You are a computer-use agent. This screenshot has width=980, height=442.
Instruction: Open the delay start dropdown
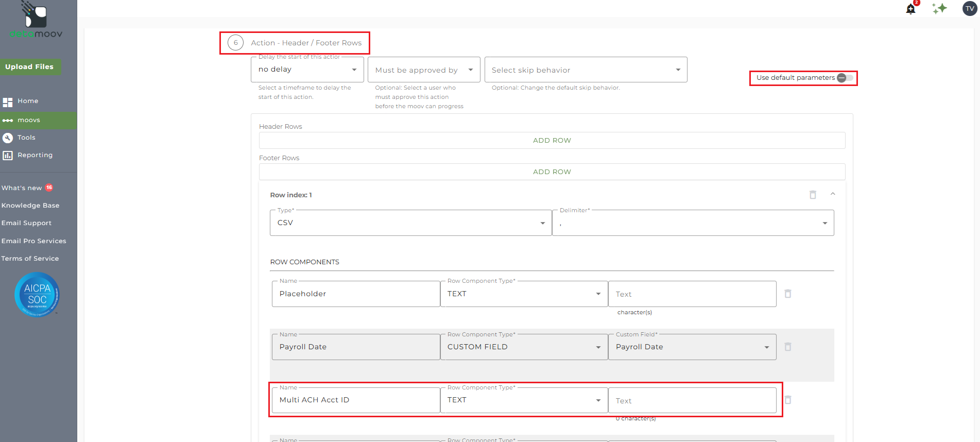click(307, 70)
